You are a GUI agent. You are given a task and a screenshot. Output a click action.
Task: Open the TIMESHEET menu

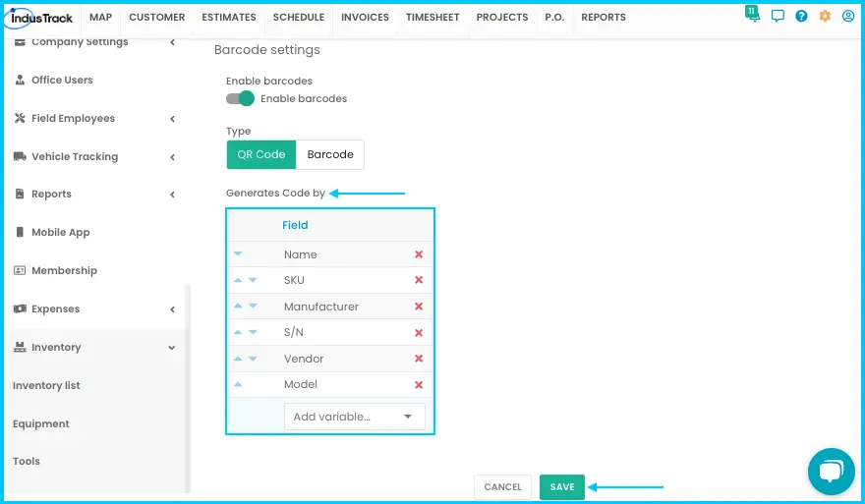[432, 17]
